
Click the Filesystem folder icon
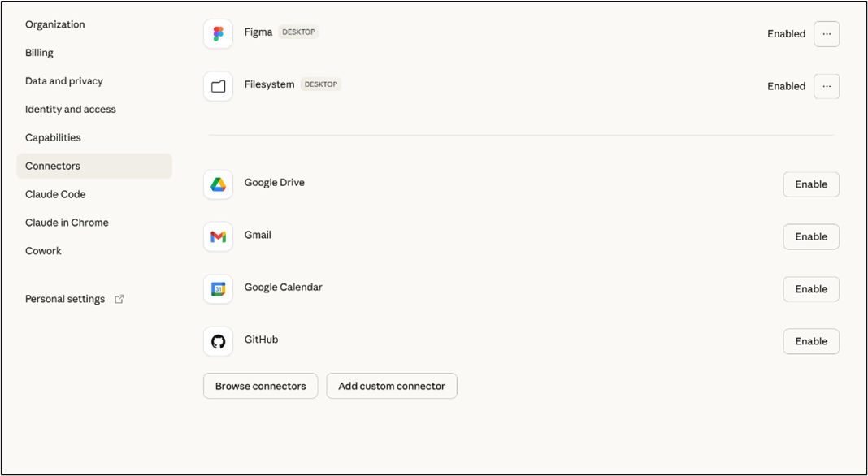click(218, 86)
